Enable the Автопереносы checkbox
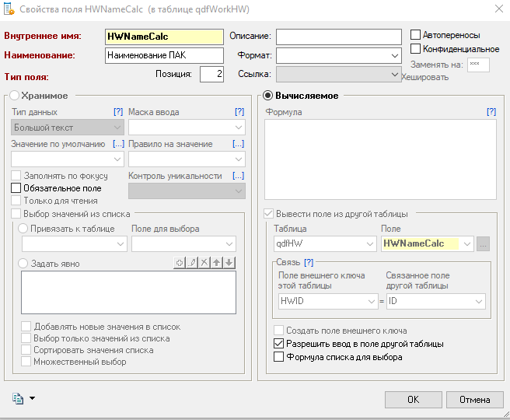The width and height of the screenshot is (510, 420). [x=416, y=35]
